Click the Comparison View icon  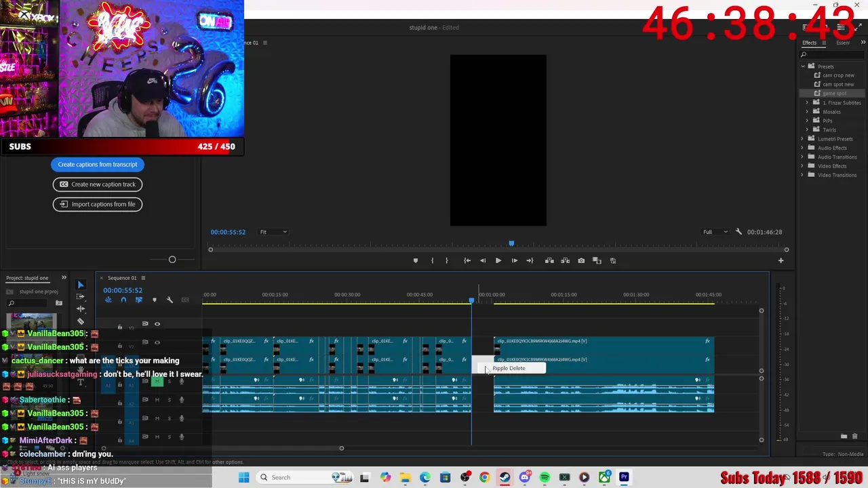click(x=597, y=261)
